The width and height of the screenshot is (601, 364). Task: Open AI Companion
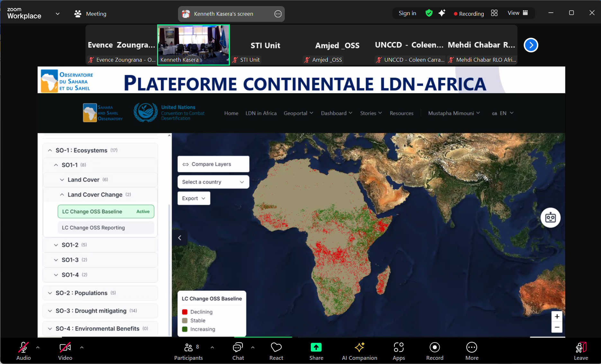359,351
